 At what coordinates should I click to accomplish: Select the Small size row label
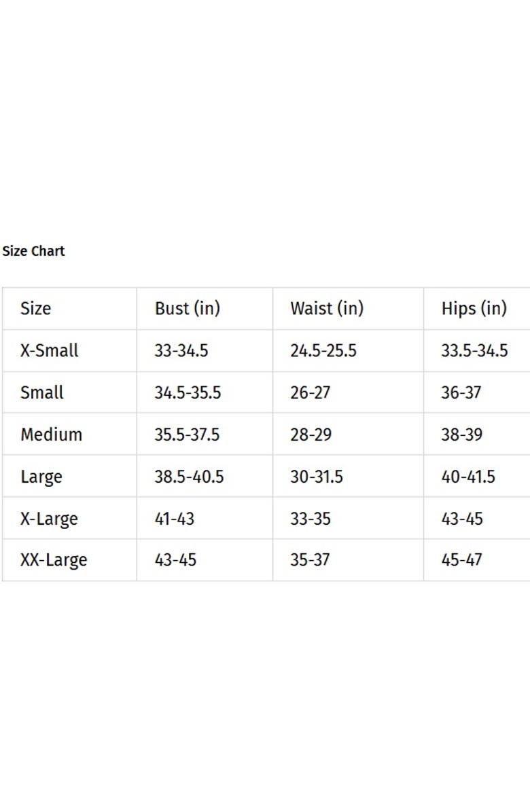point(42,393)
